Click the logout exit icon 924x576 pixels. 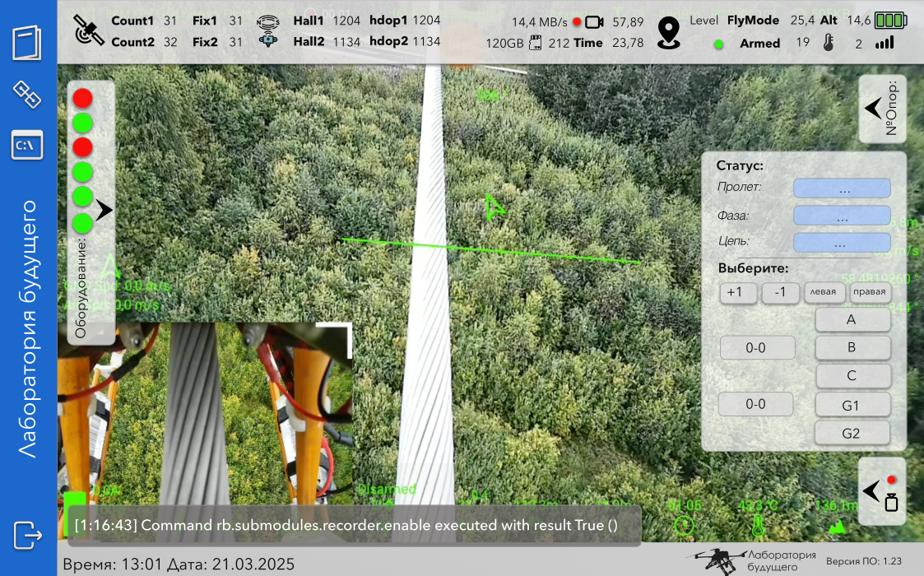point(27,536)
